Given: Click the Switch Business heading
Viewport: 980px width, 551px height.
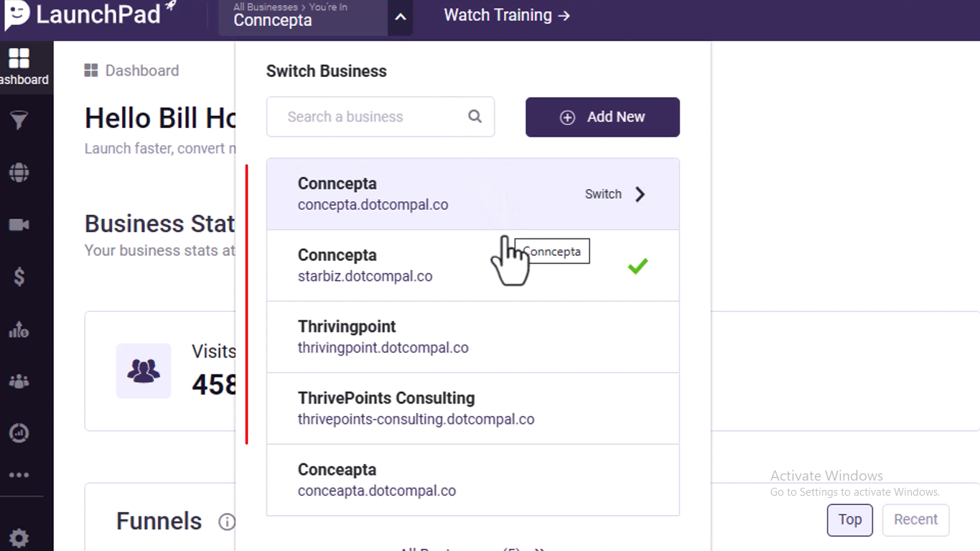Looking at the screenshot, I should tap(327, 71).
